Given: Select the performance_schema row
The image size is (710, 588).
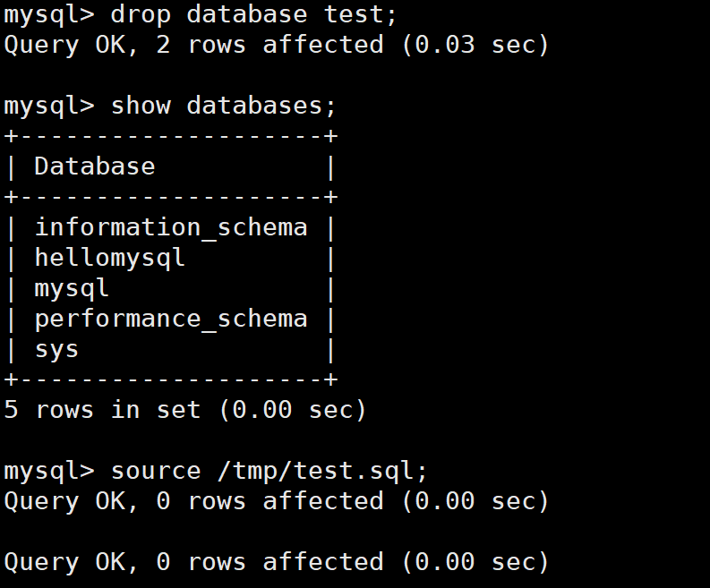Looking at the screenshot, I should [x=170, y=319].
